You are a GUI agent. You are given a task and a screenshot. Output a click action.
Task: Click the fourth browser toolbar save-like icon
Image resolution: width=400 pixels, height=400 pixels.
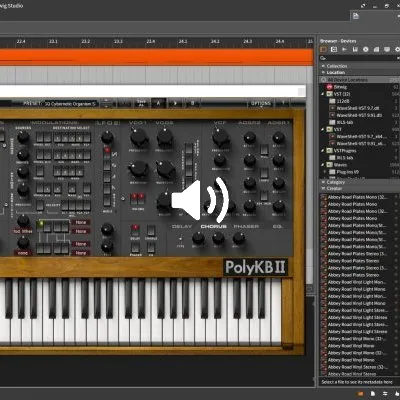pyautogui.click(x=355, y=49)
